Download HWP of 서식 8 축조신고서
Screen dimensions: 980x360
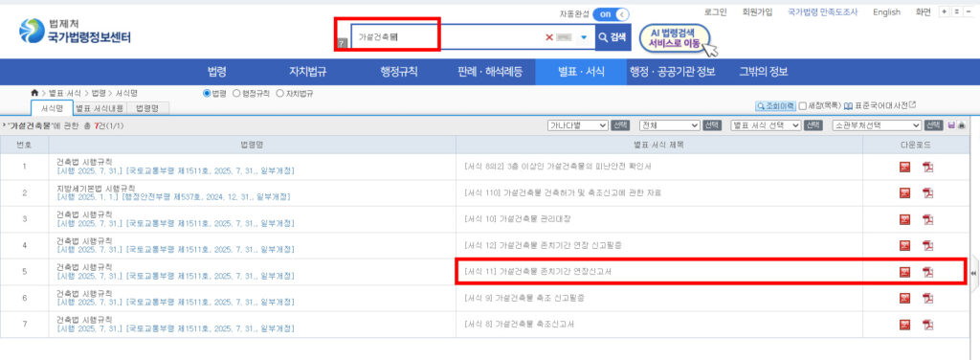(x=905, y=325)
